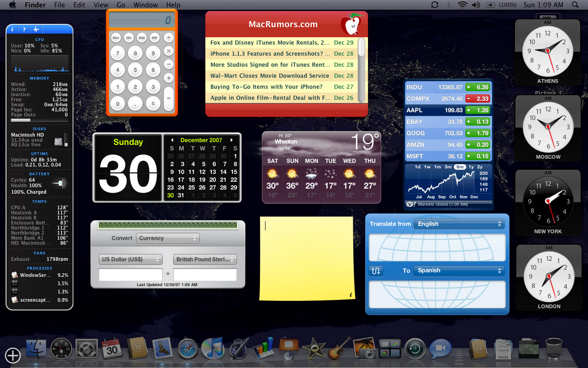Launch Mail stamp icon in the Dock
The height and width of the screenshot is (368, 588).
pos(162,349)
